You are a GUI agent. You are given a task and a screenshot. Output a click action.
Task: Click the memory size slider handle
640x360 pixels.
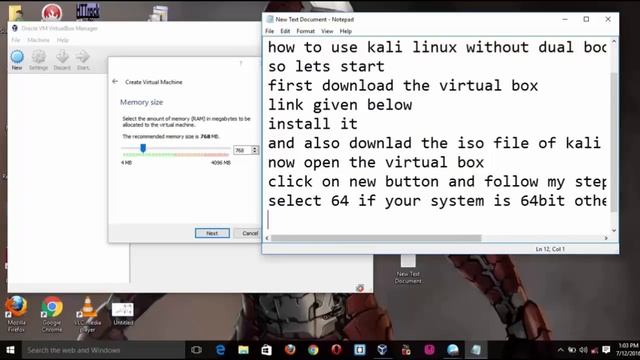143,148
